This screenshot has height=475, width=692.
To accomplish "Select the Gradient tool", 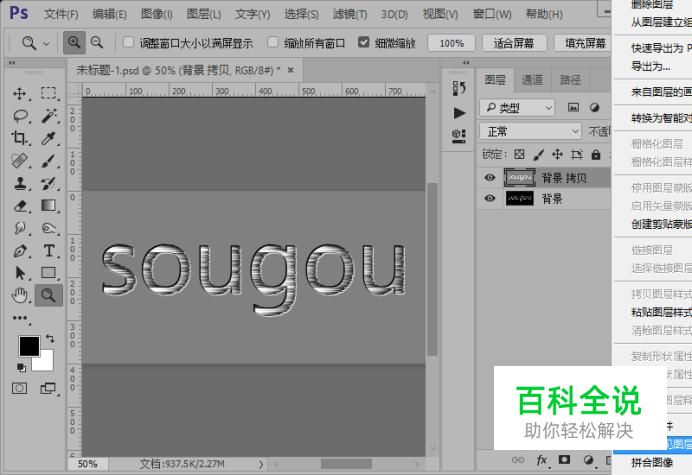I will [x=49, y=206].
